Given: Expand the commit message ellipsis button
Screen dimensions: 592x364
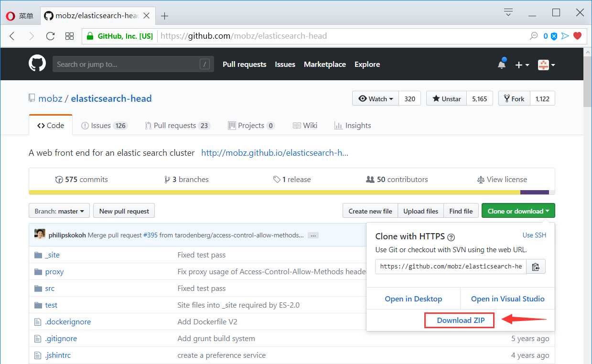Looking at the screenshot, I should click(x=313, y=236).
